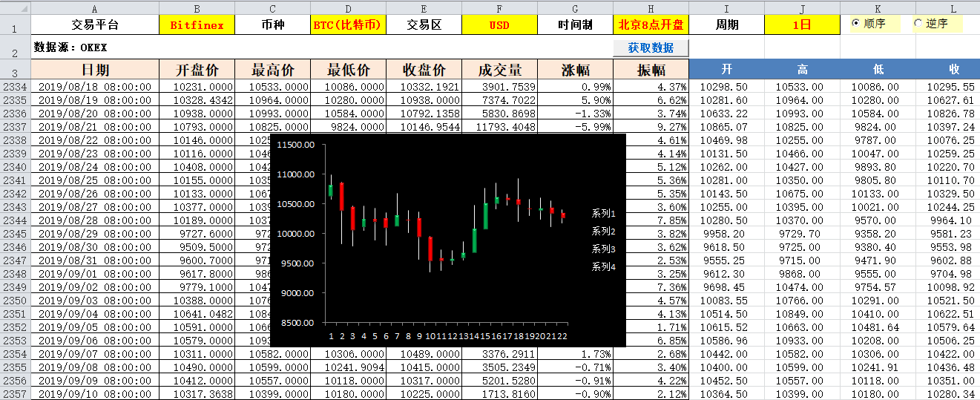Click cell 10298.50 in the 开 column
This screenshot has height=400, width=980.
coord(726,87)
